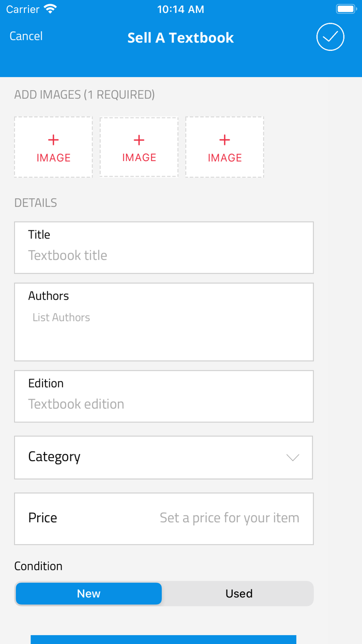Image resolution: width=362 pixels, height=644 pixels.
Task: Expand the Category chevron arrow
Action: coord(293,458)
